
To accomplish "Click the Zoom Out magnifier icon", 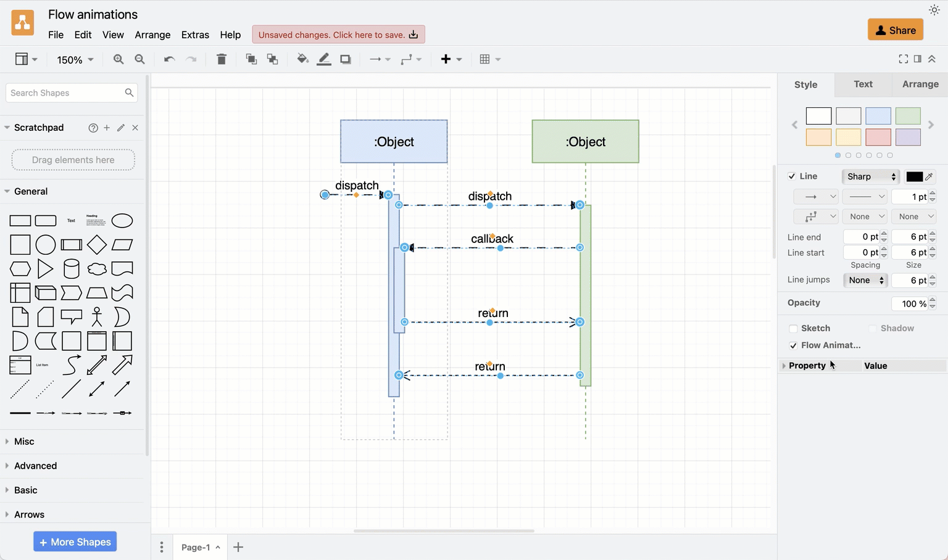I will pyautogui.click(x=139, y=59).
